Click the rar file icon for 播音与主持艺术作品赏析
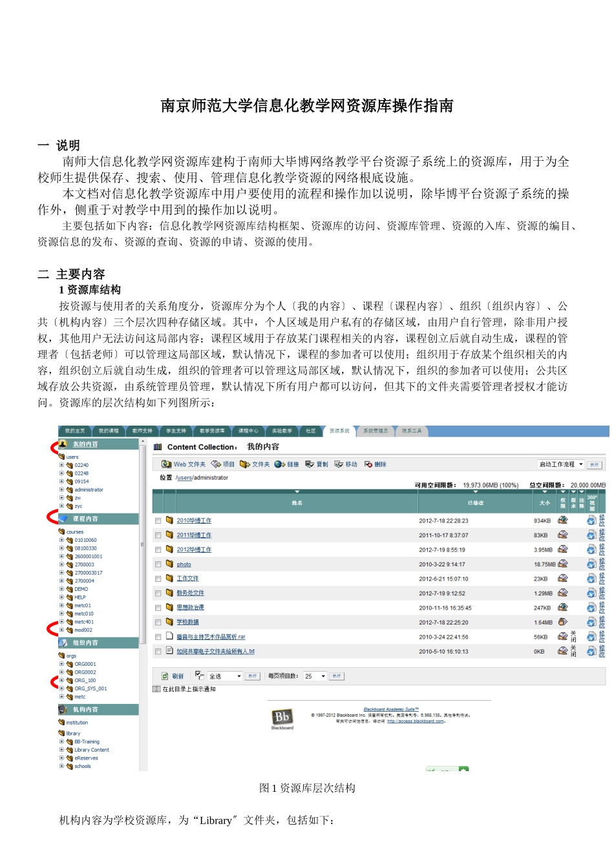Screen dimensions: 614x868 tap(169, 636)
